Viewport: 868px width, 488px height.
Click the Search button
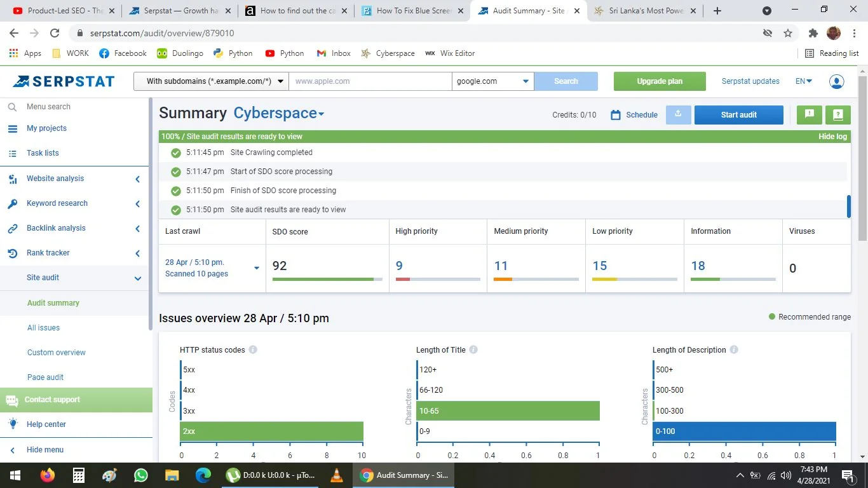pyautogui.click(x=566, y=81)
